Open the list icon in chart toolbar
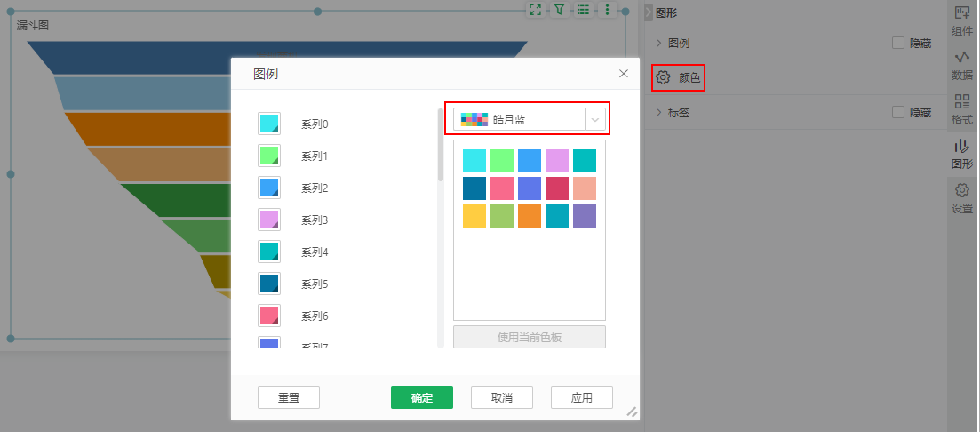The image size is (980, 432). (584, 10)
